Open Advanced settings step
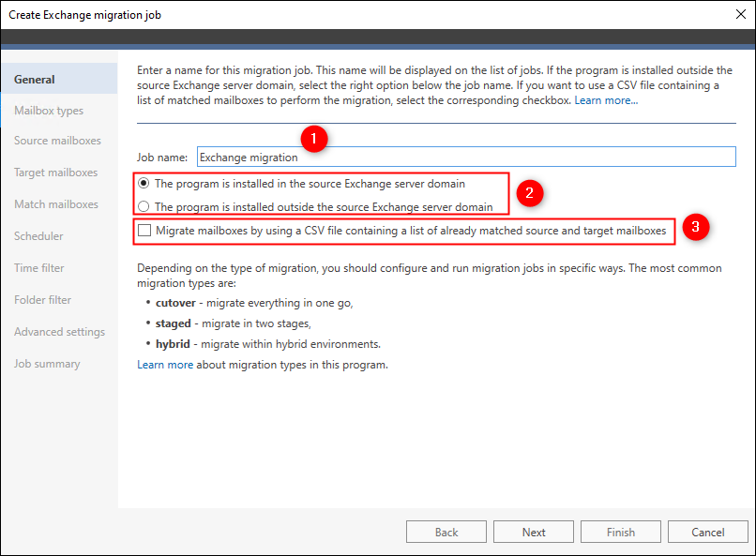Screen dimensions: 756x556 pyautogui.click(x=59, y=332)
